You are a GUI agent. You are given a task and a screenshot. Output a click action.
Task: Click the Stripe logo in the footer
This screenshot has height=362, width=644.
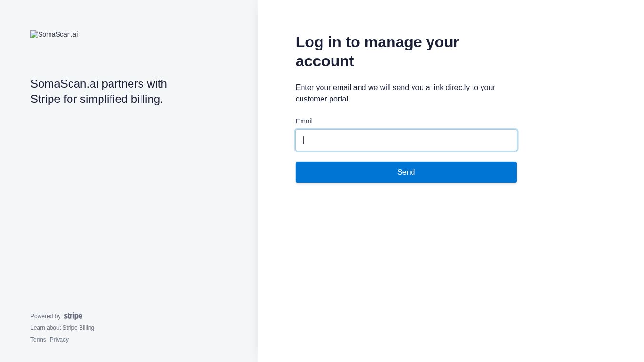[x=73, y=316]
